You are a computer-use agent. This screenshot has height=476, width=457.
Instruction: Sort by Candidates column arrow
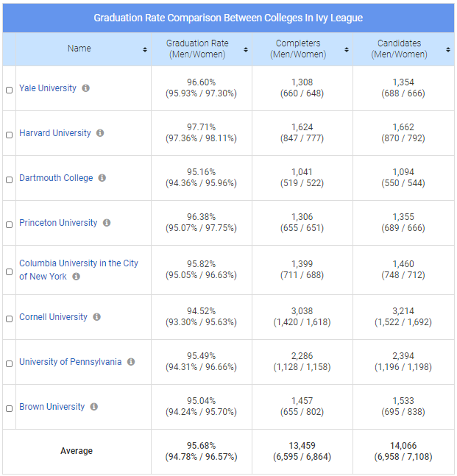click(x=447, y=49)
